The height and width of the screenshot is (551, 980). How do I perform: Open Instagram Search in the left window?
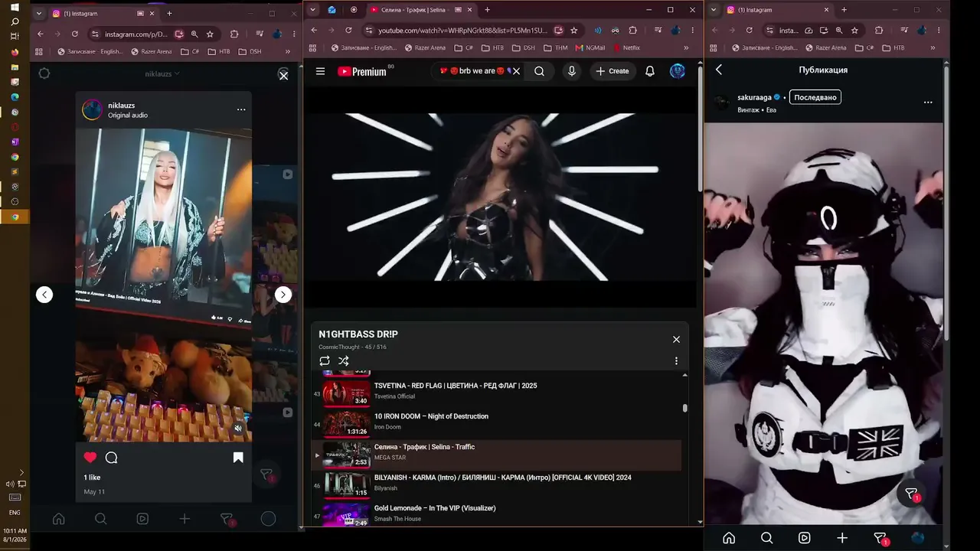(100, 519)
